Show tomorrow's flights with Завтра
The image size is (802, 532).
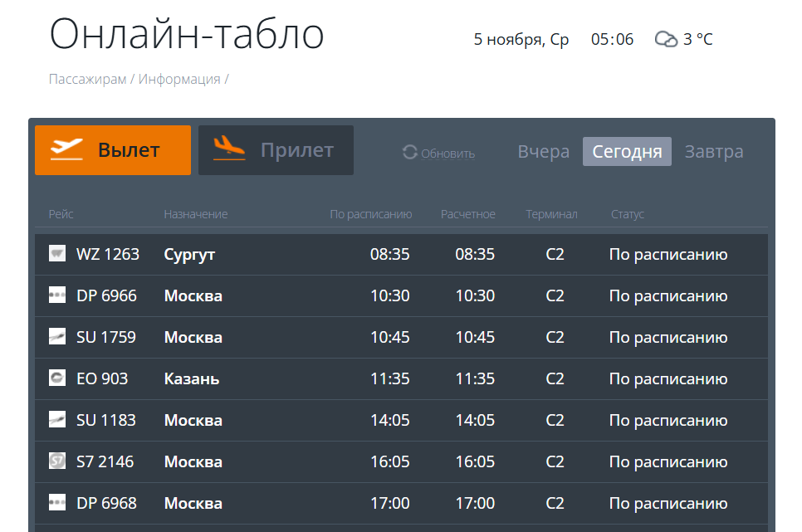point(714,151)
